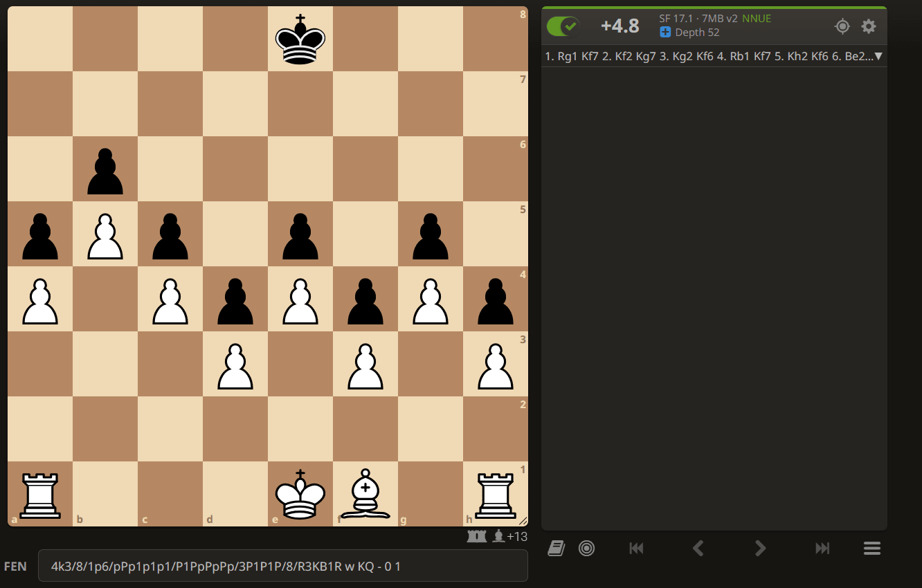Select the black pawn on b6

coord(105,169)
